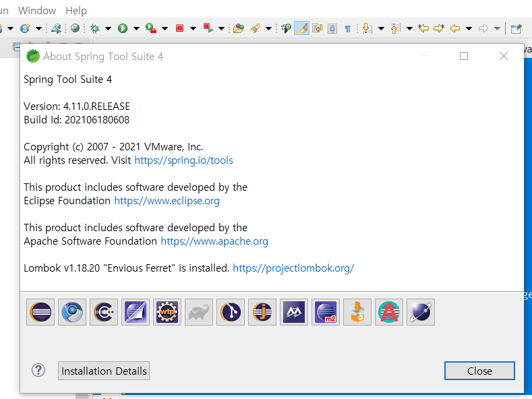Click the Previous Annotation up-arrow icon
Screen dimensions: 532x399
(395, 28)
